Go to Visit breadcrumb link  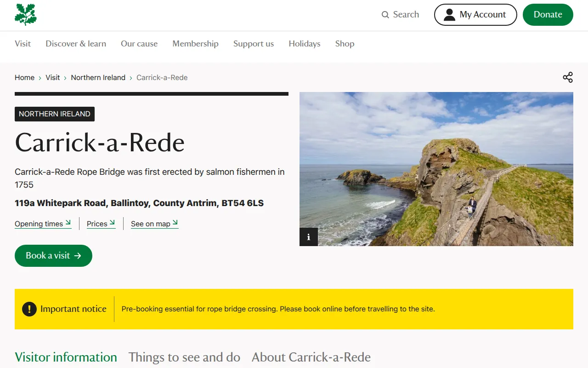(x=52, y=78)
